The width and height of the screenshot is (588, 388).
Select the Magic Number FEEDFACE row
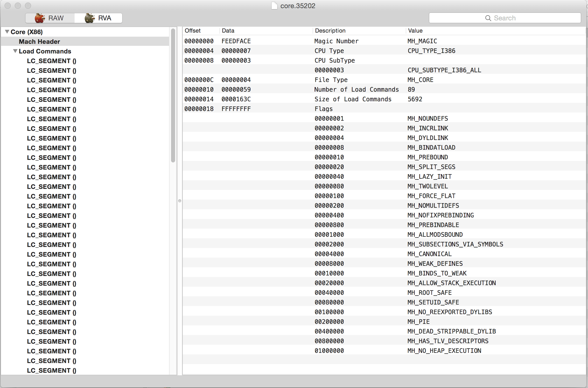(x=336, y=41)
